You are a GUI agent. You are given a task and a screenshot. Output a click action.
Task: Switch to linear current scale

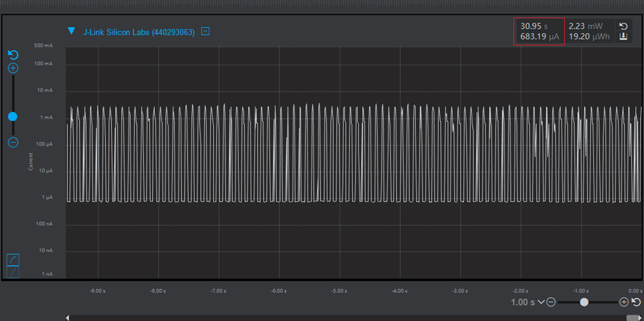tap(13, 272)
